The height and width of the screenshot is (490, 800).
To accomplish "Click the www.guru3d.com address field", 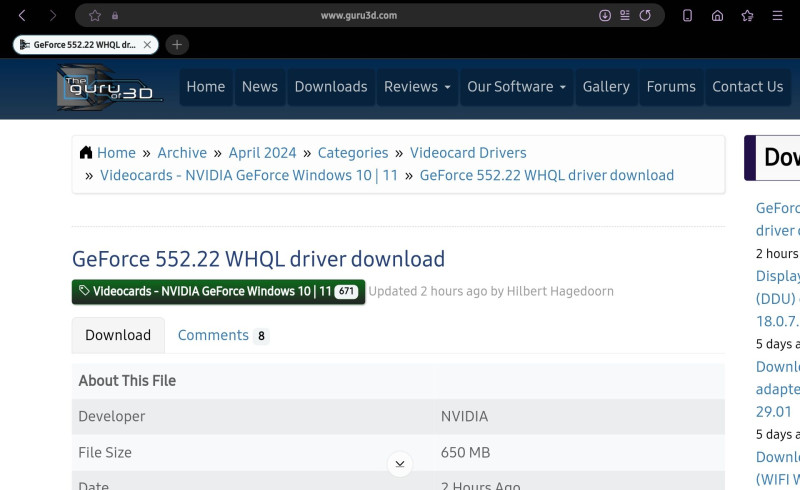I will 359,15.
